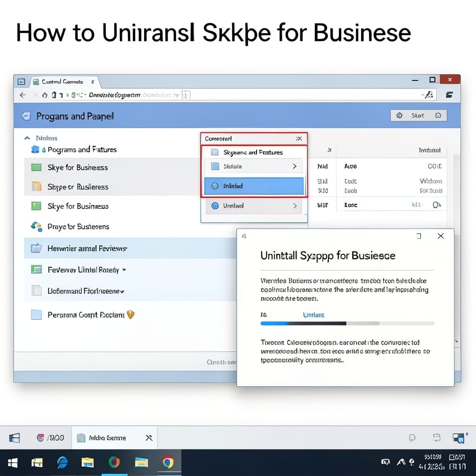The width and height of the screenshot is (476, 476).
Task: Click small icon at uninstall dialog top-left
Action: click(244, 236)
